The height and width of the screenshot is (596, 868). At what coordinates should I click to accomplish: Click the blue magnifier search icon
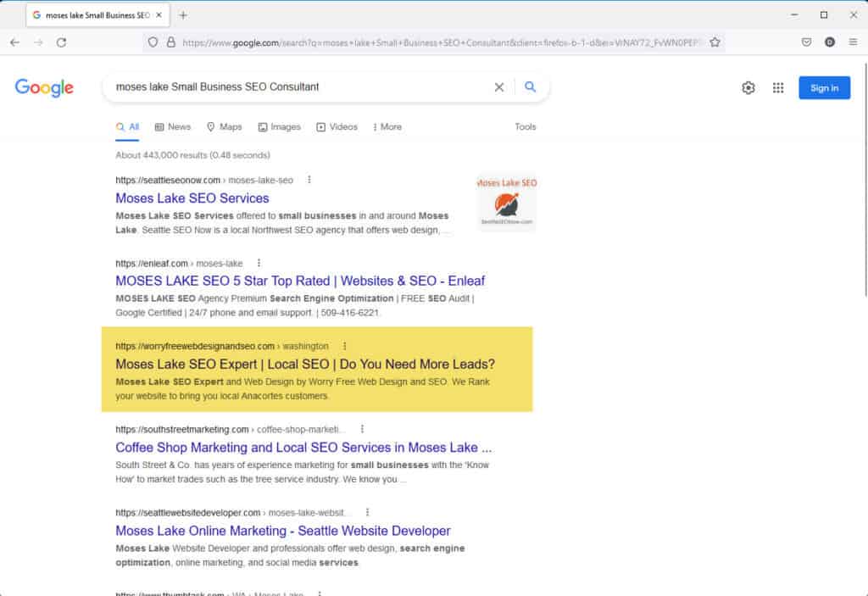(531, 87)
